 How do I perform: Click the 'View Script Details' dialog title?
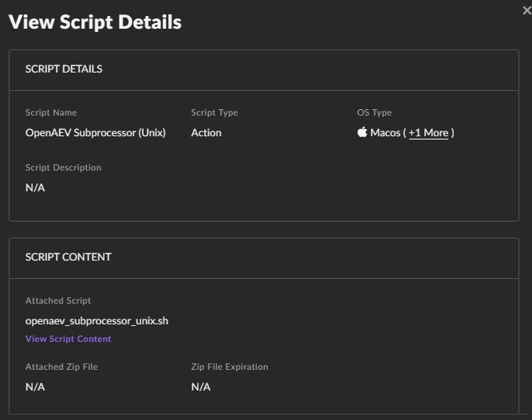pos(95,22)
